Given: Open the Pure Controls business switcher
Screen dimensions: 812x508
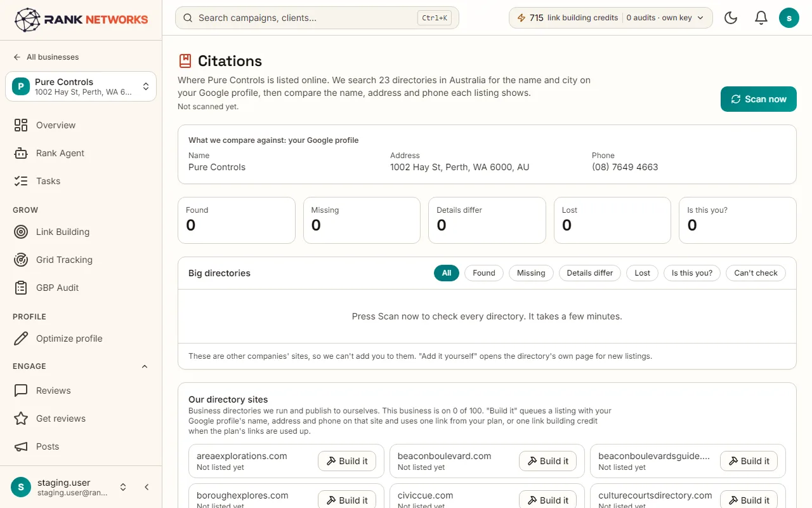Looking at the screenshot, I should pos(81,86).
